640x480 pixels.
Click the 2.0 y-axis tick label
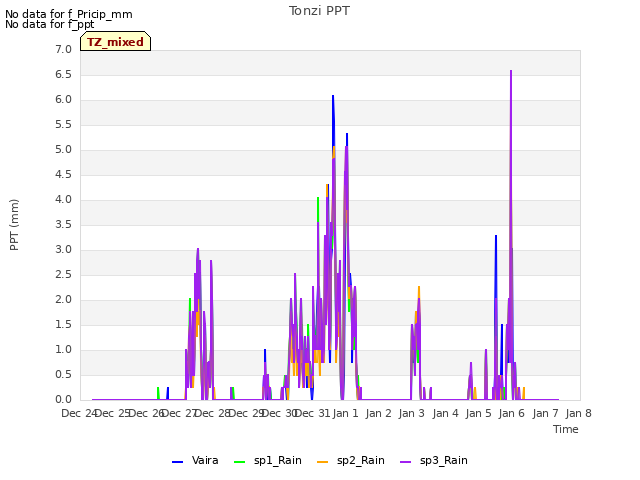[x=63, y=300]
